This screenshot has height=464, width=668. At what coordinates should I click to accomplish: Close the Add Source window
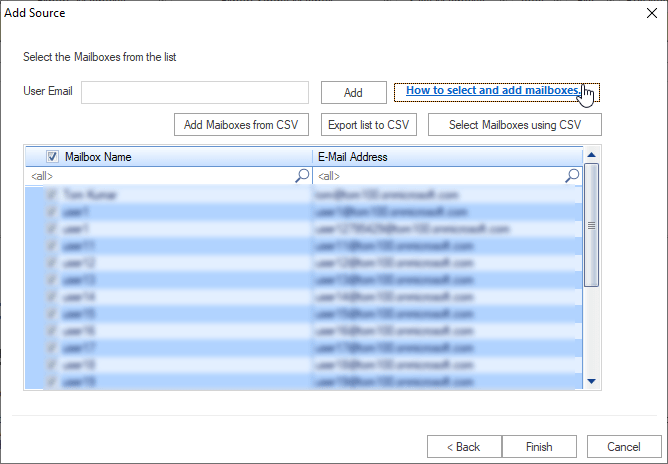[652, 13]
